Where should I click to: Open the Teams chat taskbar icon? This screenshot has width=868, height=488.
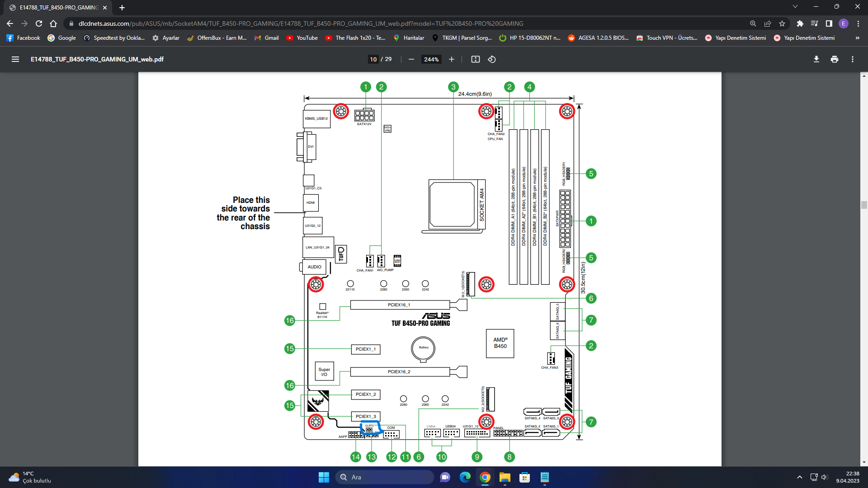pos(445,477)
